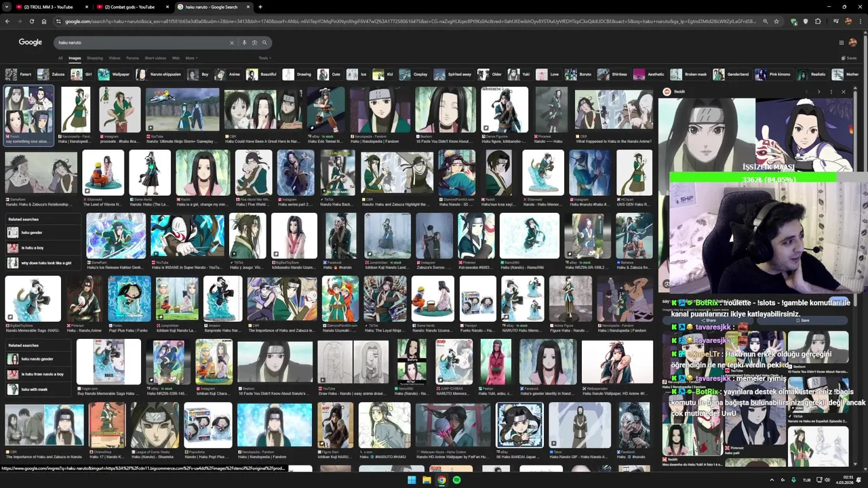Open File Explorer from the taskbar
Viewport: 868px width, 488px height.
pos(427,480)
